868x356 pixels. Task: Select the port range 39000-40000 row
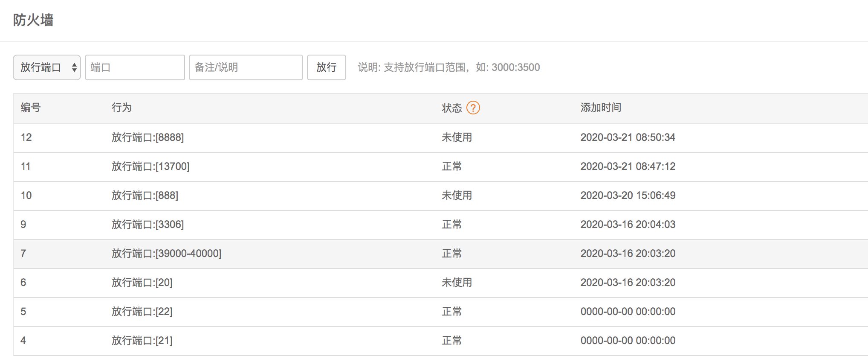pyautogui.click(x=166, y=254)
